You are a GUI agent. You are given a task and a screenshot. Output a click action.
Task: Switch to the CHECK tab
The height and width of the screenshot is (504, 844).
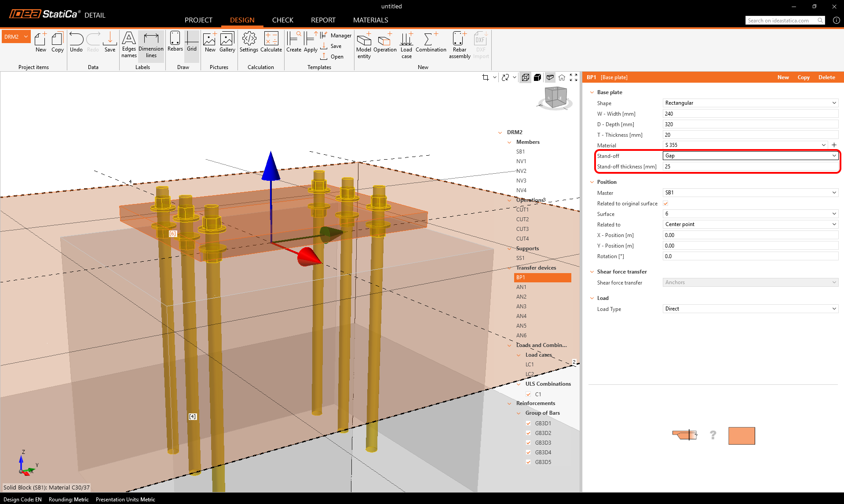[282, 20]
